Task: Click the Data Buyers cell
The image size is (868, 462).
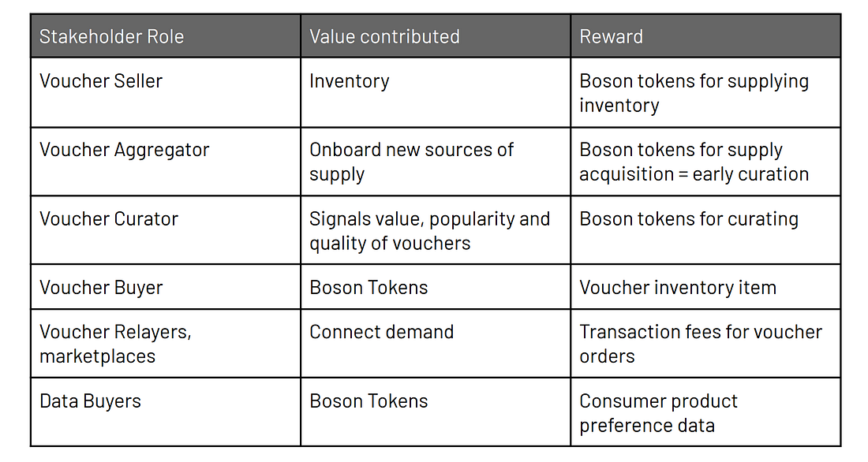Action: pos(166,412)
